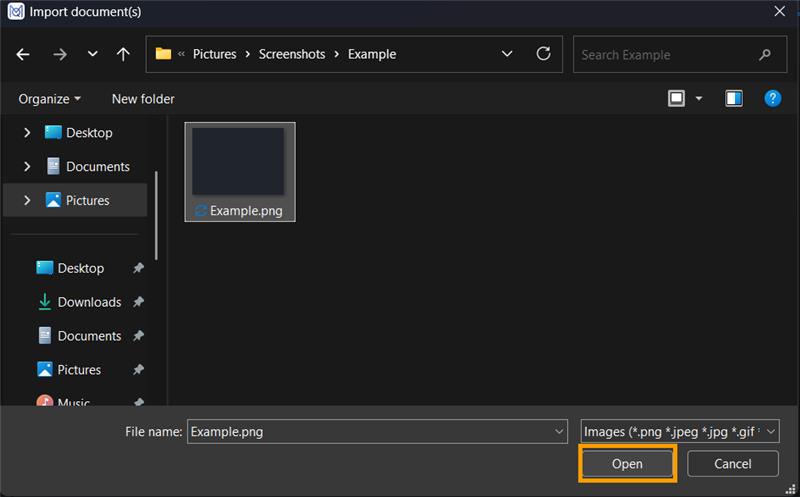Open the Organize menu
This screenshot has height=497, width=800.
(49, 99)
